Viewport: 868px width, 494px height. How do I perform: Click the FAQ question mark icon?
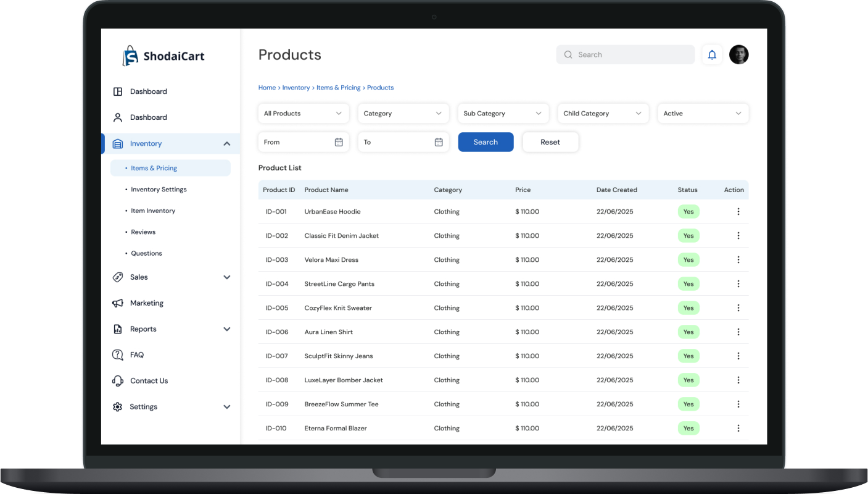point(117,355)
